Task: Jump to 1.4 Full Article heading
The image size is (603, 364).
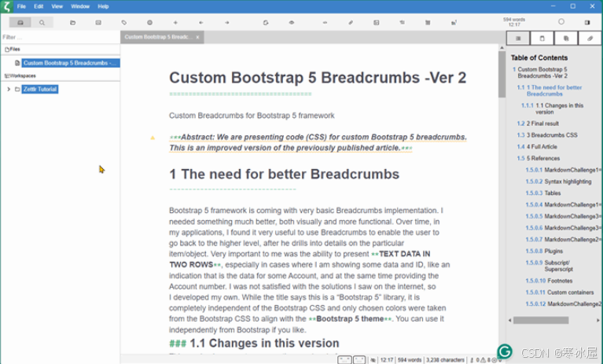Action: click(x=537, y=146)
